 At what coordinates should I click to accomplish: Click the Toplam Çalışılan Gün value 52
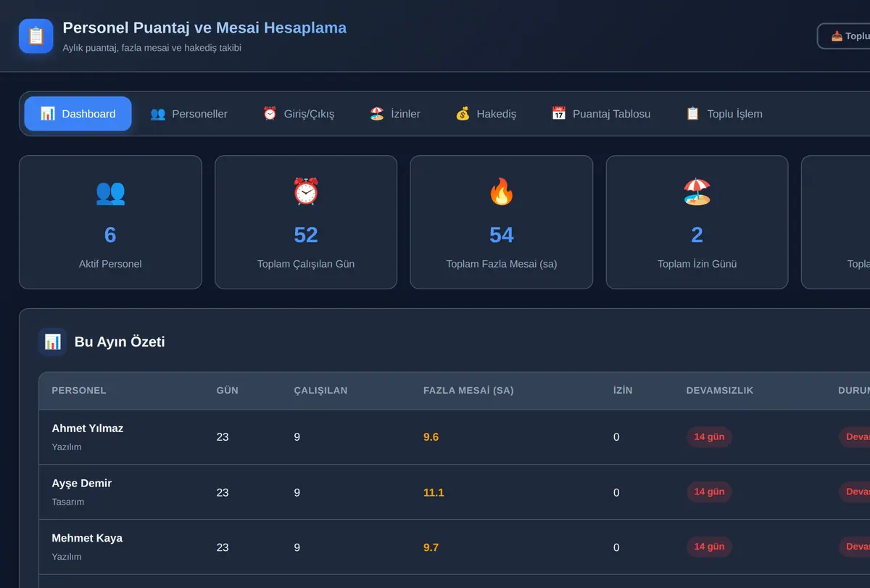(306, 235)
